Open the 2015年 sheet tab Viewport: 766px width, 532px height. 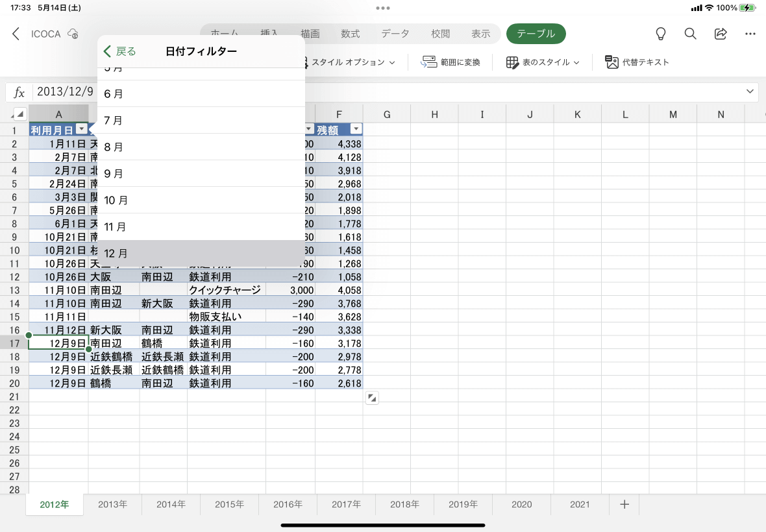pyautogui.click(x=229, y=504)
